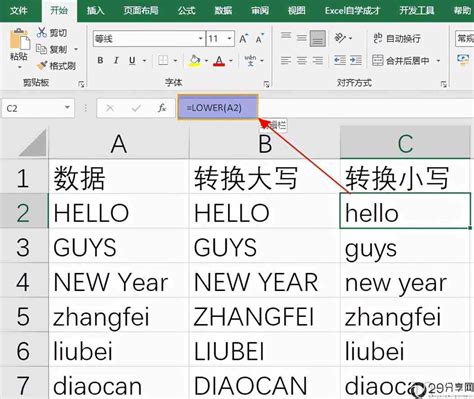This screenshot has width=474, height=399.
Task: Open clipboard group dialog launcher
Action: click(81, 84)
